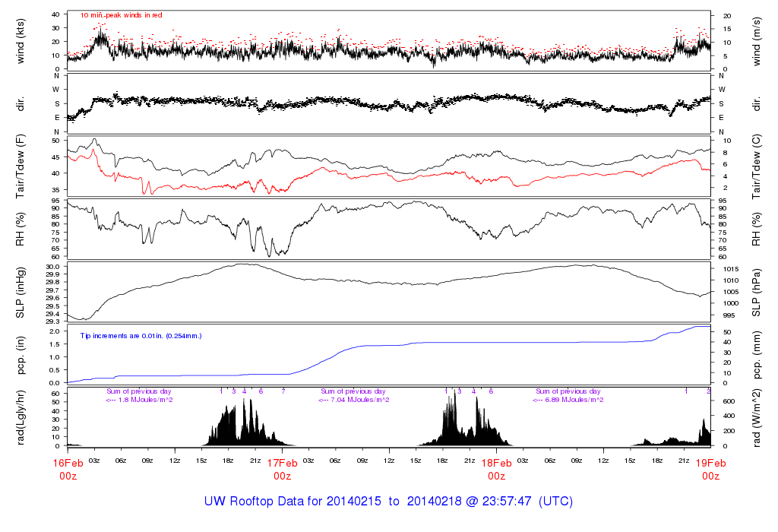This screenshot has width=778, height=532.
Task: Click the "7.04 MJoules/m^2" daily sum
Action: [360, 400]
